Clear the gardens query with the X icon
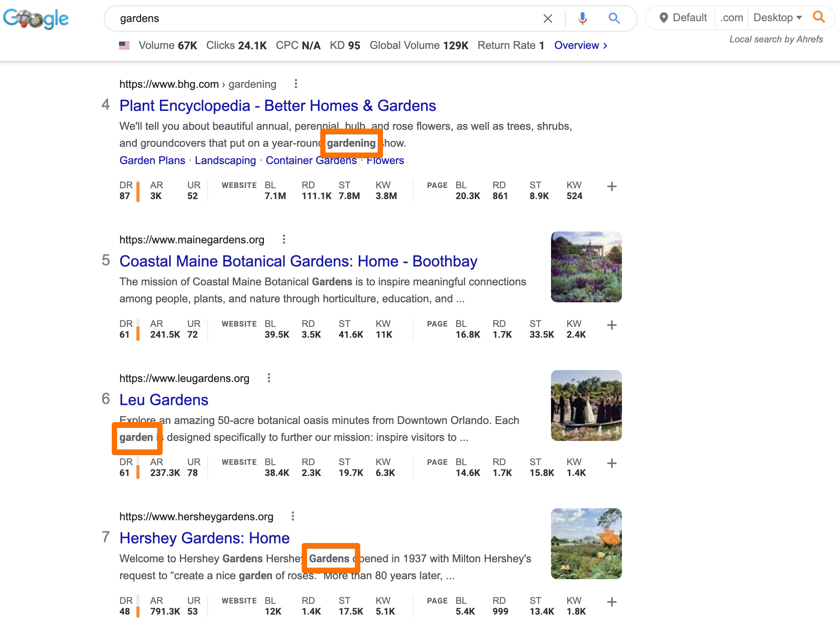The height and width of the screenshot is (630, 840). tap(548, 18)
